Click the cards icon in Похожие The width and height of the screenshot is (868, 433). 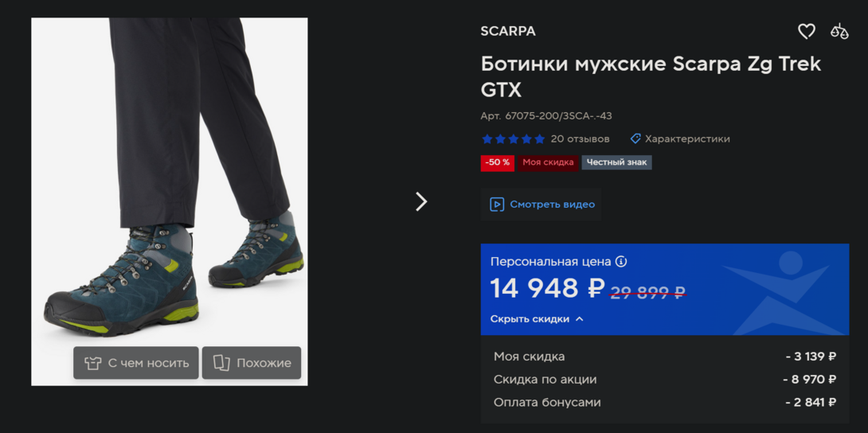coord(221,363)
